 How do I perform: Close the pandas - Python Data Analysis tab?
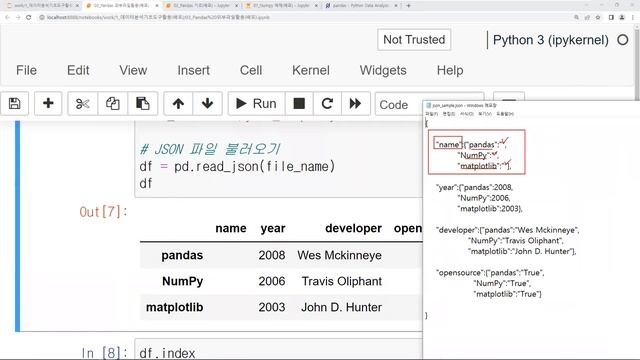396,6
